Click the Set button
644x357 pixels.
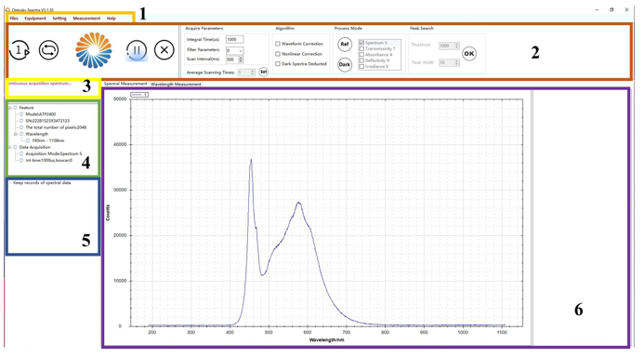tap(264, 72)
